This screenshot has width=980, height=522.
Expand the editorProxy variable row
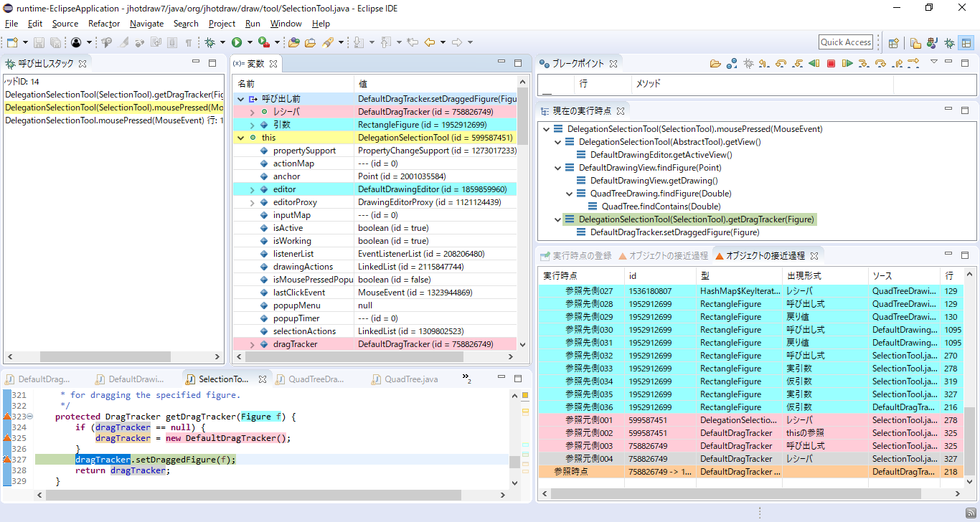pos(252,202)
